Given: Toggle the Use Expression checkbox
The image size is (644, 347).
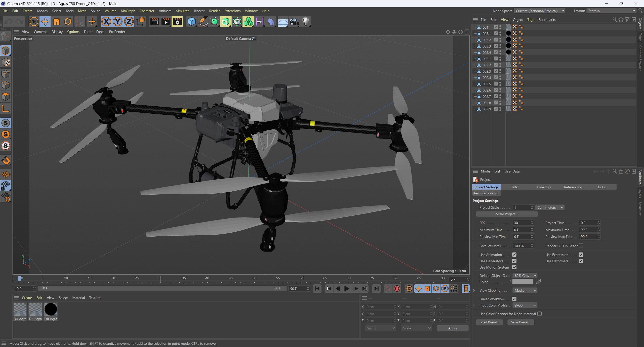Looking at the screenshot, I should [x=581, y=255].
